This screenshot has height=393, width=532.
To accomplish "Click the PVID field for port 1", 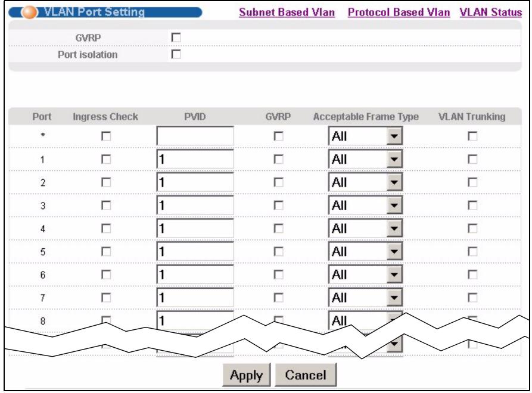I will point(195,159).
